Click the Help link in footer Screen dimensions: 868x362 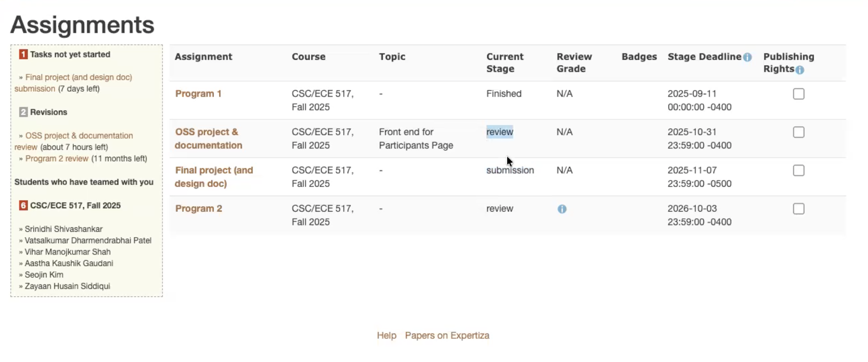[x=386, y=335]
